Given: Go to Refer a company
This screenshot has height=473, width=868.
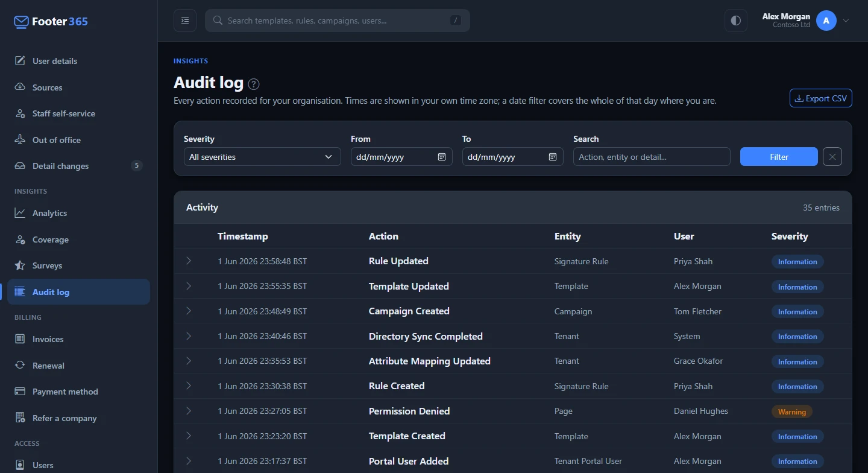Looking at the screenshot, I should [79, 418].
